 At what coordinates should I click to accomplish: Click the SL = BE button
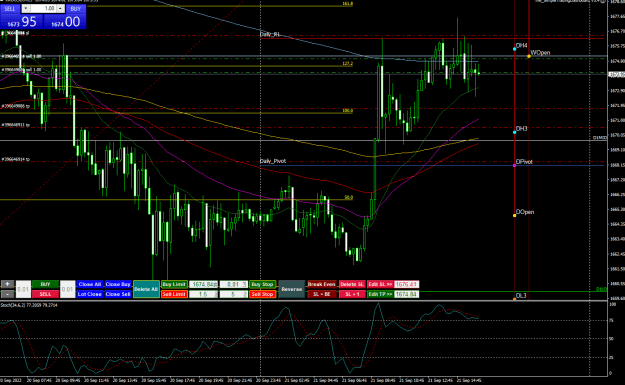322,294
